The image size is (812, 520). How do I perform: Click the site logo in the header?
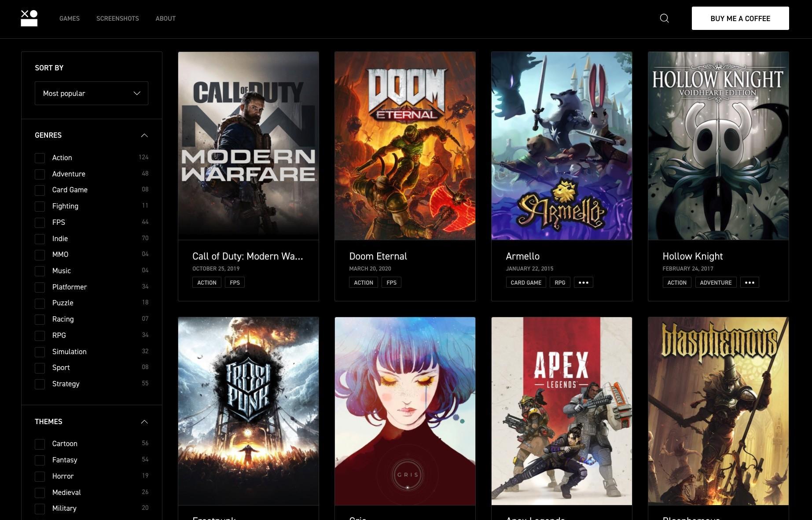[29, 18]
